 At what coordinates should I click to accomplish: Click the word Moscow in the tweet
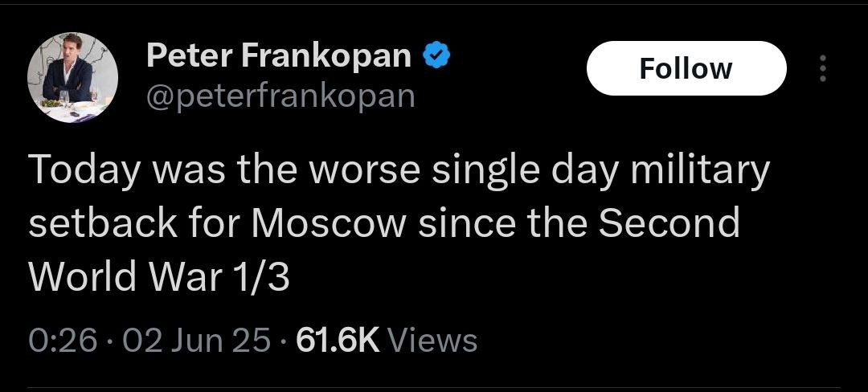click(x=328, y=223)
